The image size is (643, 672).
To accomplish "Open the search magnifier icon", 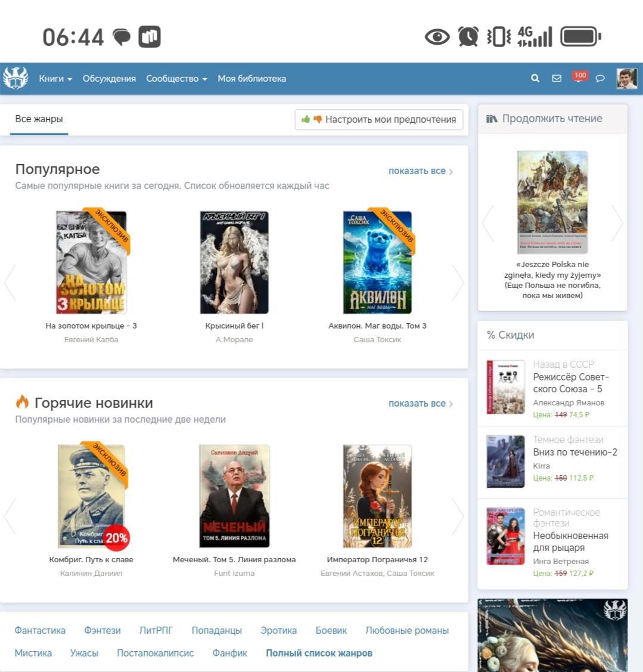I will tap(535, 78).
